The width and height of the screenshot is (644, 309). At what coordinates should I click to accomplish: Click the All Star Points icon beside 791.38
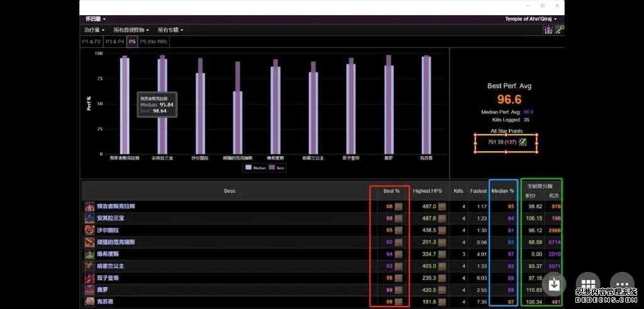click(x=522, y=142)
